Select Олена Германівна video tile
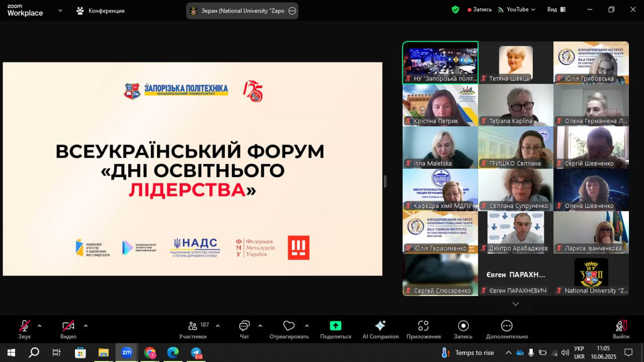This screenshot has height=362, width=644. [x=591, y=105]
